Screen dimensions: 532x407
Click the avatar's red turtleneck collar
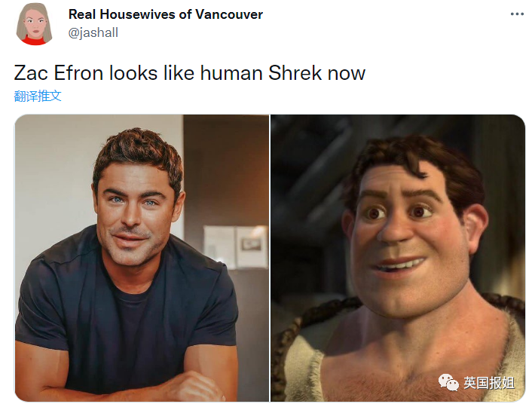[34, 41]
